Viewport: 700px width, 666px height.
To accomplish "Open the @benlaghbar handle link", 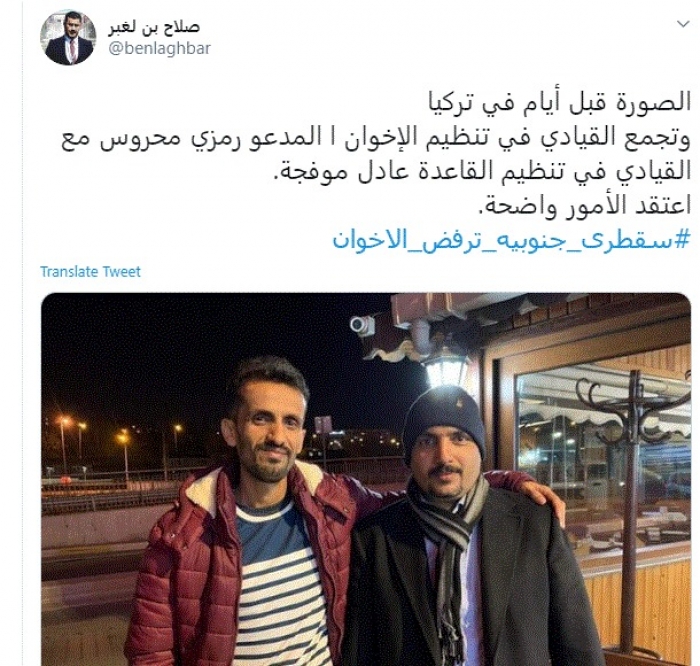I will [159, 48].
